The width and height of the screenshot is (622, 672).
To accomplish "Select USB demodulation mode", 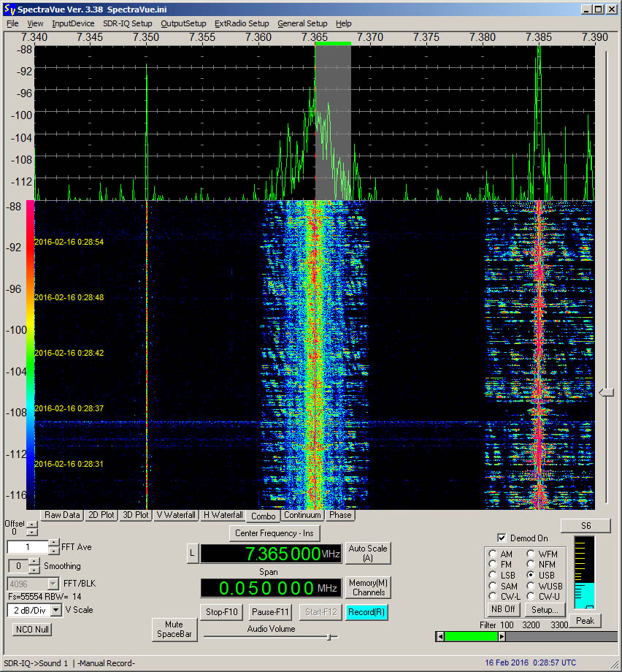I will click(x=531, y=575).
